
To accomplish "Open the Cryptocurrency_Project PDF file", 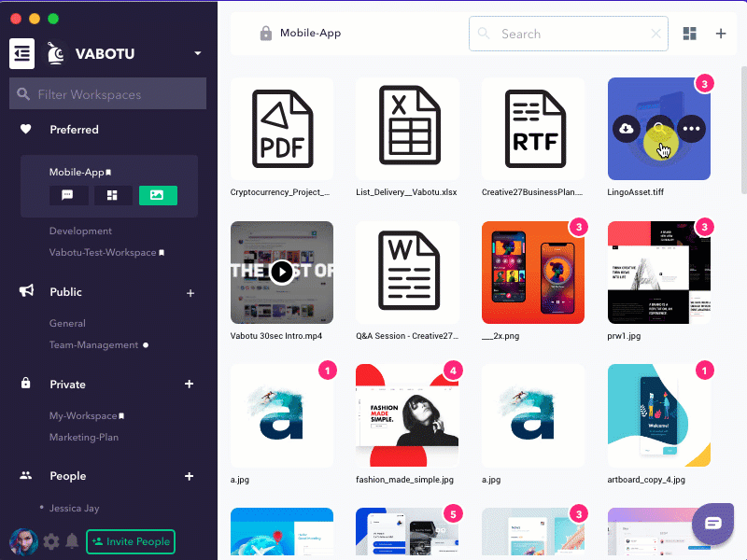I will (282, 129).
